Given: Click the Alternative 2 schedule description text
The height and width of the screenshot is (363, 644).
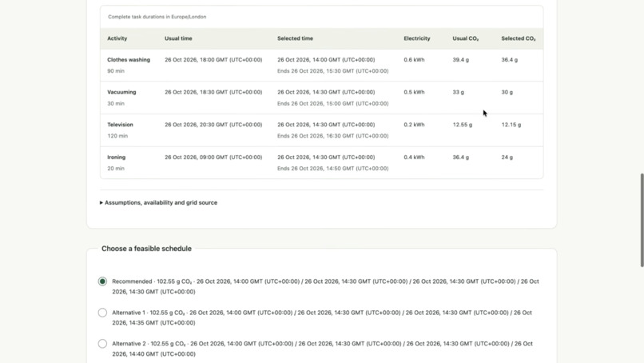Looking at the screenshot, I should pos(323,349).
